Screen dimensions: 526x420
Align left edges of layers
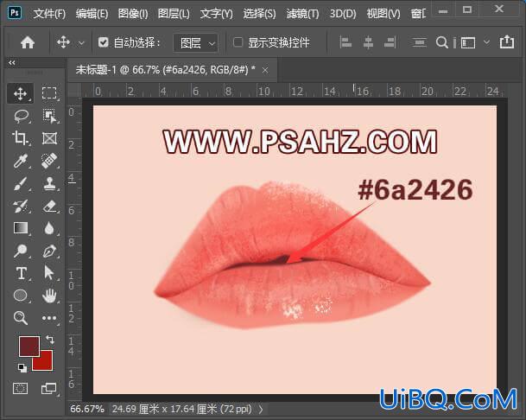tap(345, 42)
